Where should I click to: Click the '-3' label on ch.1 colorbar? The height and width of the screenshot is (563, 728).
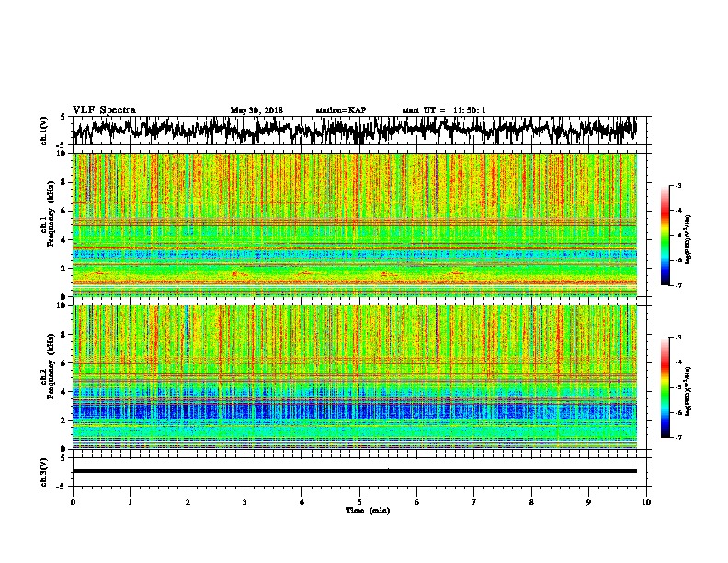pos(677,185)
